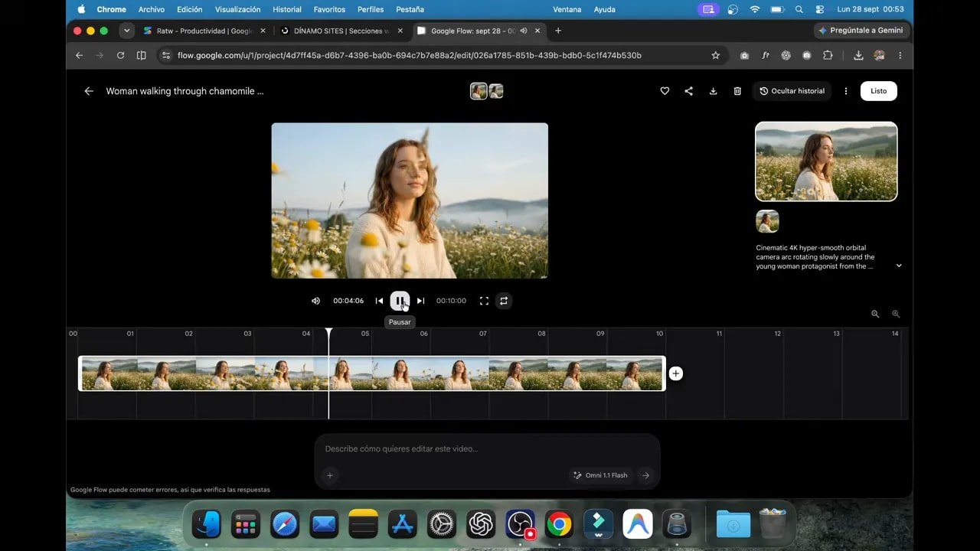The height and width of the screenshot is (551, 980).
Task: Open ChatGPT from the Dock
Action: 480,524
